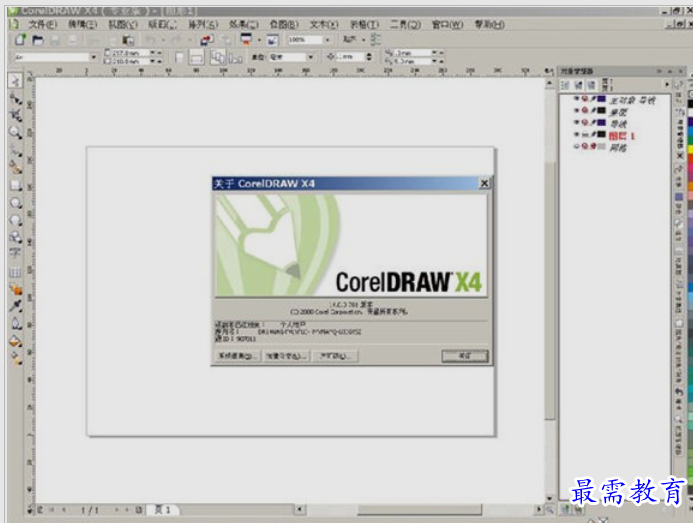Screen dimensions: 693x523
Task: Toggle eye icon of 网格 layer
Action: pyautogui.click(x=576, y=146)
